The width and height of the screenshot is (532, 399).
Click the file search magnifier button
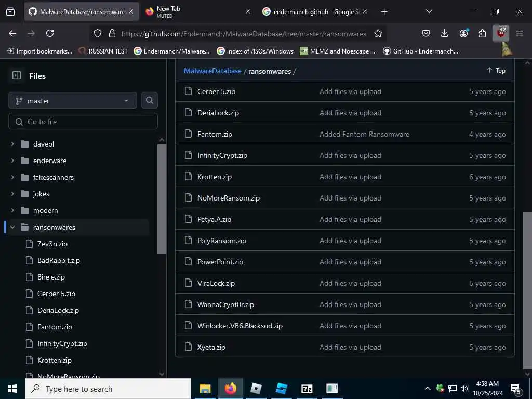point(149,100)
